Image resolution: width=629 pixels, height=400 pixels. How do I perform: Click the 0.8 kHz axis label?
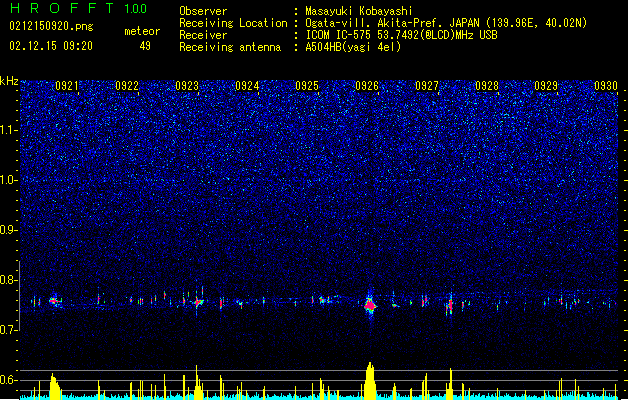(9, 280)
